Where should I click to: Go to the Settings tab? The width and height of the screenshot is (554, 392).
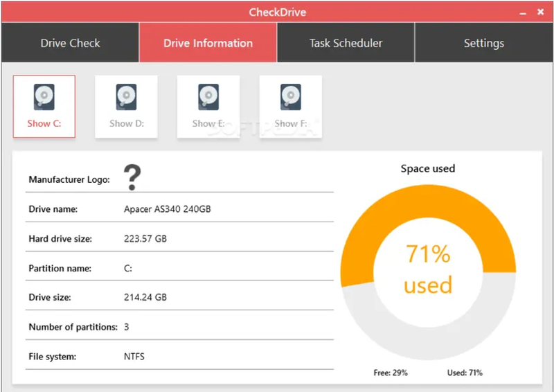point(483,43)
